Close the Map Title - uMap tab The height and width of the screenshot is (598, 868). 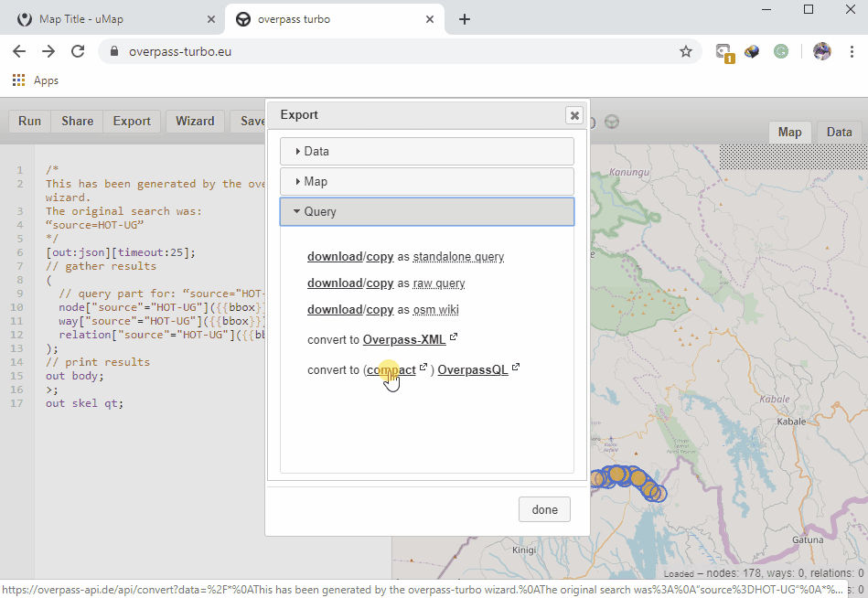point(211,19)
